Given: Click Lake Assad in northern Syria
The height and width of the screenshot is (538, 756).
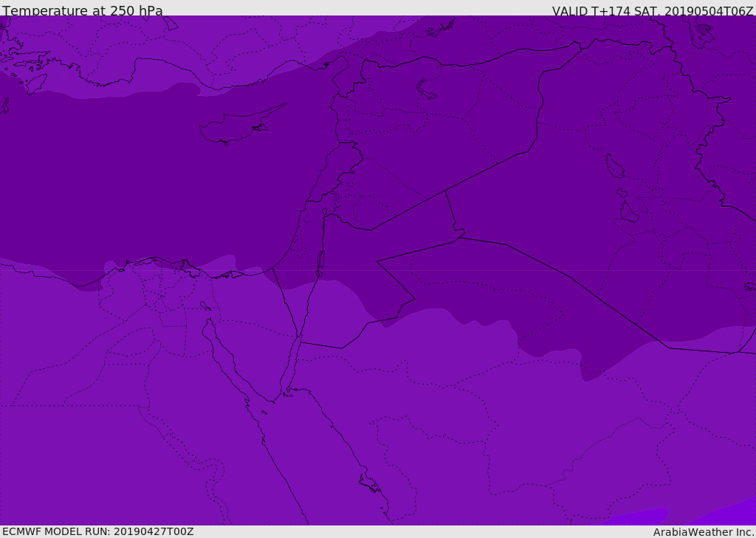Looking at the screenshot, I should [427, 89].
